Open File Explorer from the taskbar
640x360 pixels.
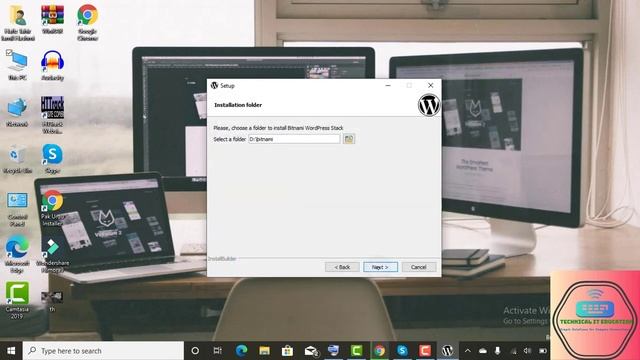click(264, 351)
